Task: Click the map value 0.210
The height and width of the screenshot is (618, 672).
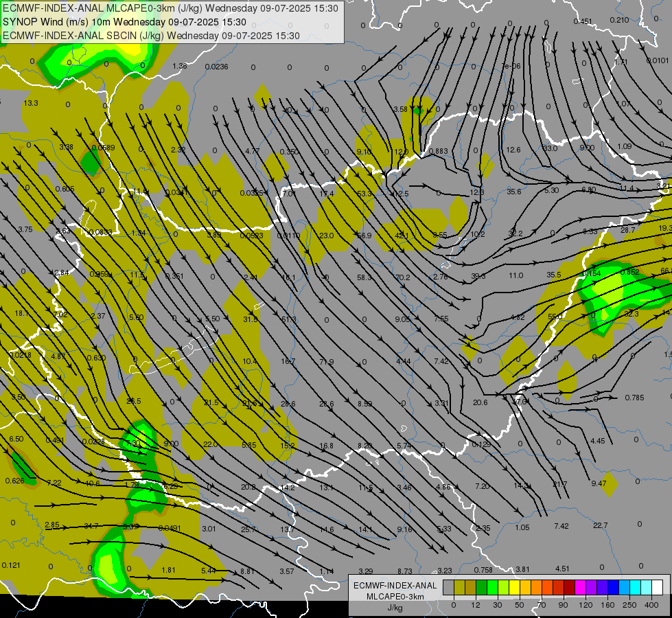Action: pyautogui.click(x=619, y=20)
